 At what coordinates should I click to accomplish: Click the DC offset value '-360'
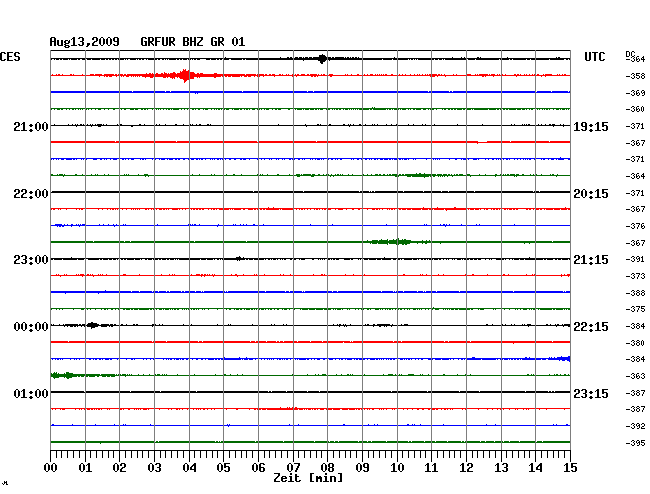pyautogui.click(x=635, y=109)
